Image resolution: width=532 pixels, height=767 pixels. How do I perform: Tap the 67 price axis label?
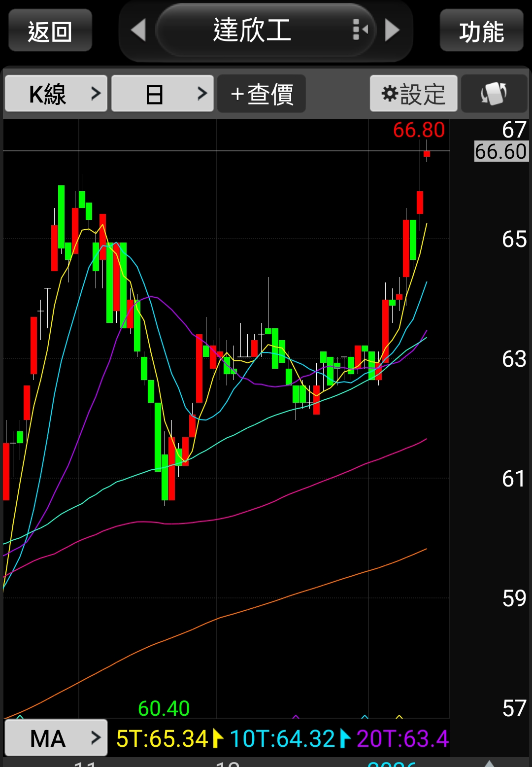[x=514, y=130]
